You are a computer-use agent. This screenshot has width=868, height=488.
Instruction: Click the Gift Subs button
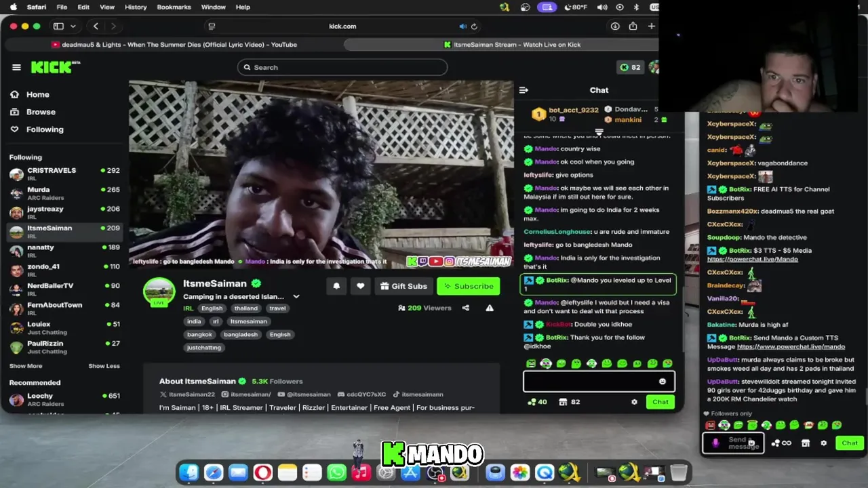tap(403, 286)
